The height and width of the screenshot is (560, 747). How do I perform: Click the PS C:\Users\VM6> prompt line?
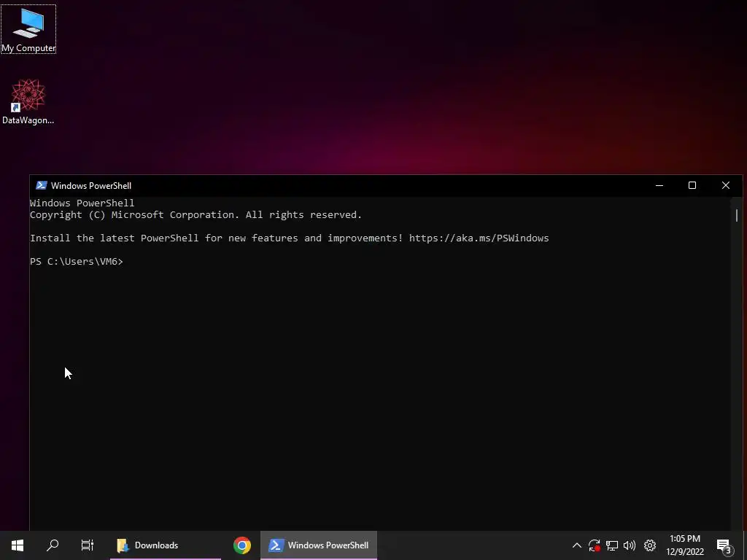(76, 262)
